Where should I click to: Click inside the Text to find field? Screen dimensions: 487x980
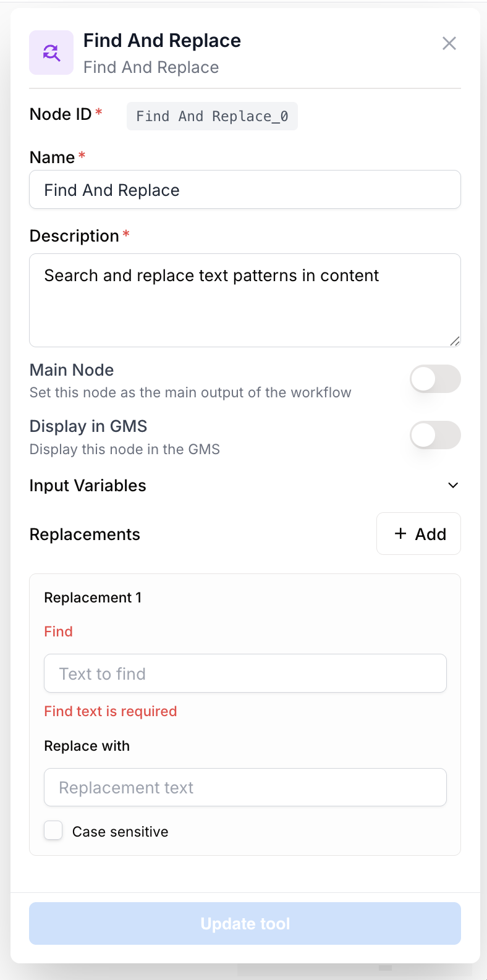(245, 673)
